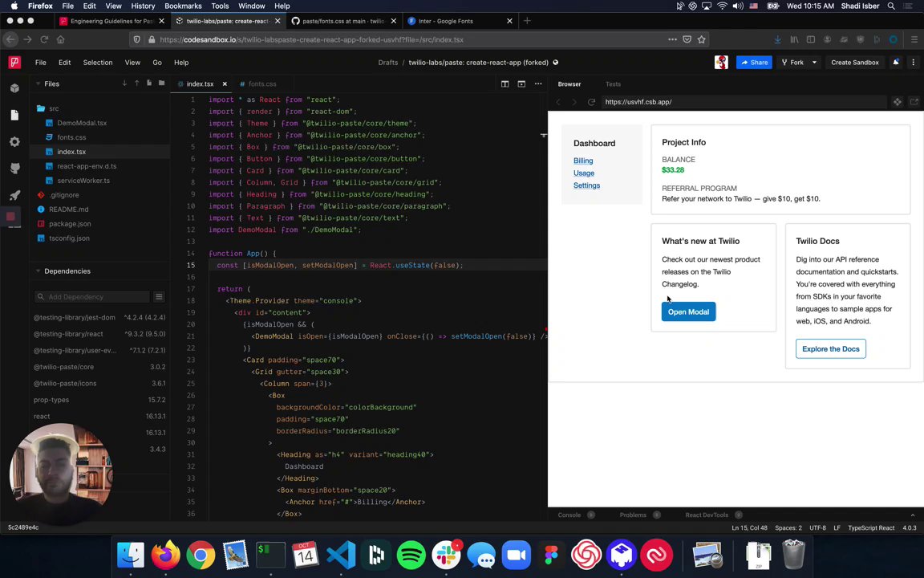The height and width of the screenshot is (578, 924).
Task: Click the download arrow icon in Files header
Action: (124, 83)
